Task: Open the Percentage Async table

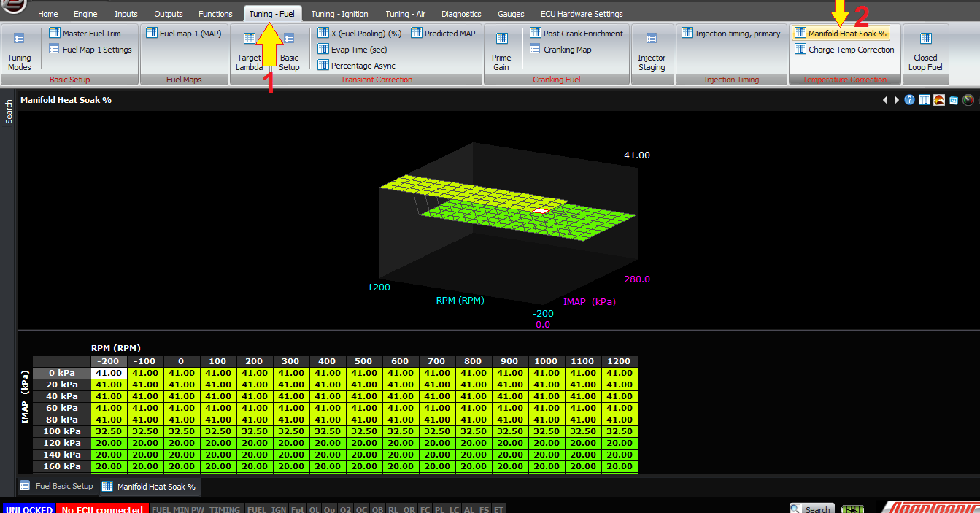Action: (x=356, y=66)
